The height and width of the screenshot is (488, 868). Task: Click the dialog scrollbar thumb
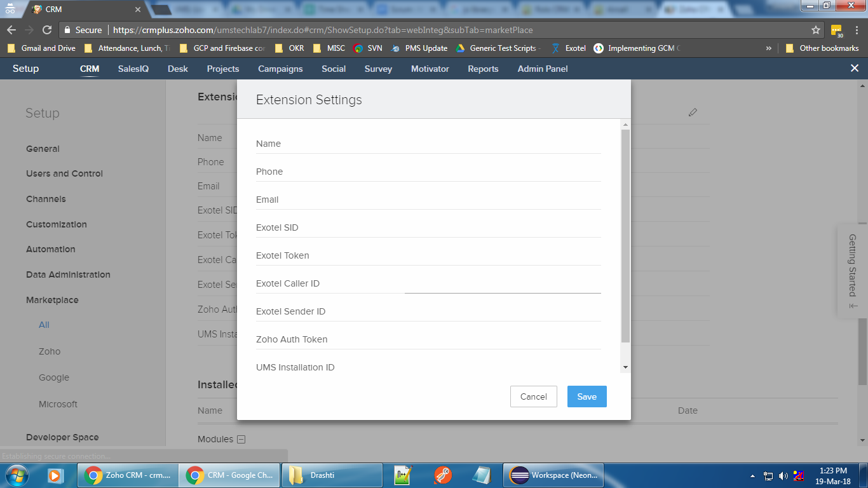tap(625, 236)
